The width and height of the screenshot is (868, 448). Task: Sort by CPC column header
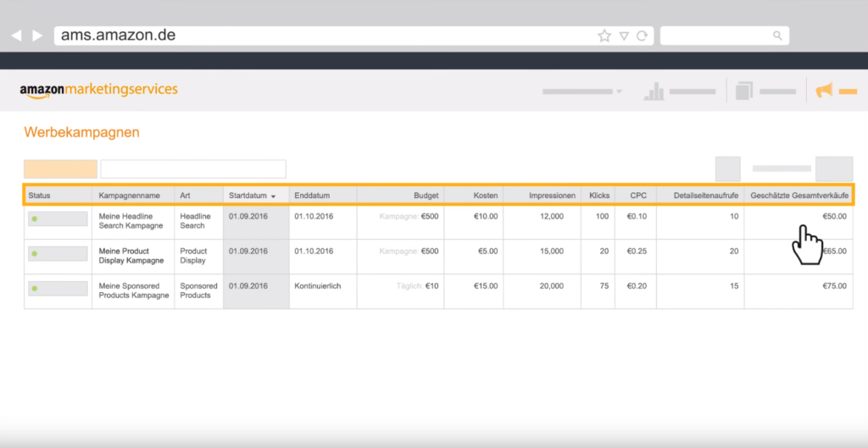pos(638,196)
